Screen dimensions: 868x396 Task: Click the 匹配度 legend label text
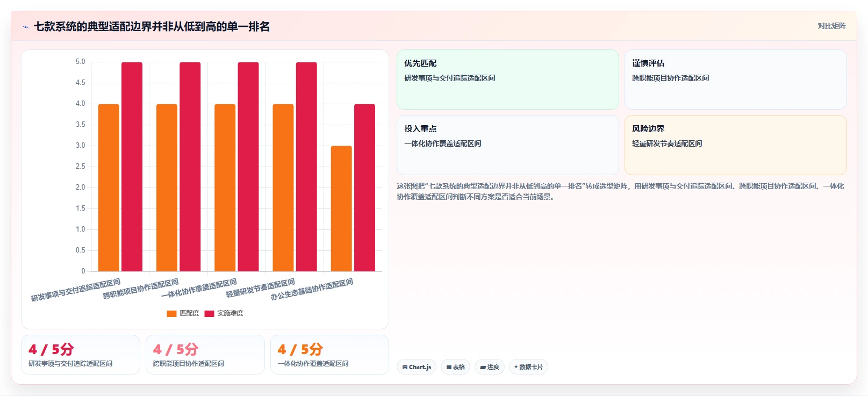189,313
